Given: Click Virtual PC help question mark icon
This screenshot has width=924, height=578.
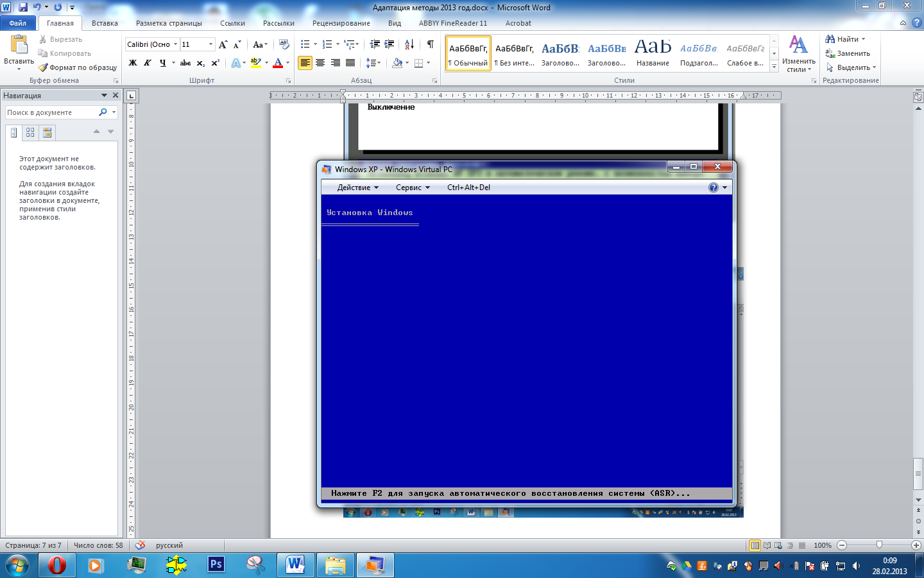Looking at the screenshot, I should [714, 188].
